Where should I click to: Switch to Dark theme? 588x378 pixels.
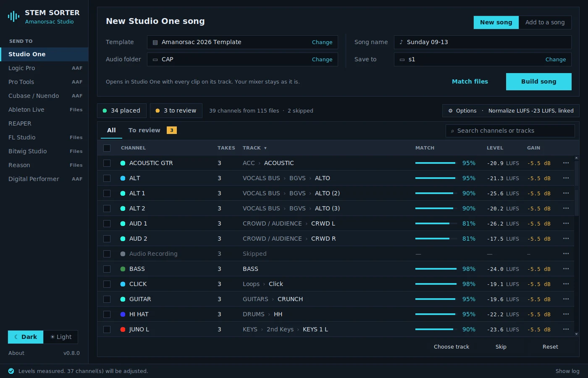pos(26,337)
